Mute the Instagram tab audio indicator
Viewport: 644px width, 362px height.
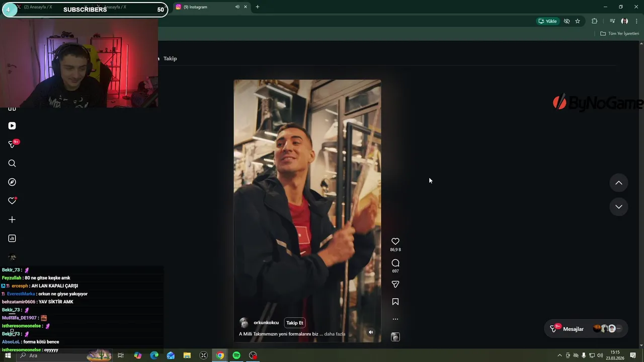click(x=237, y=7)
